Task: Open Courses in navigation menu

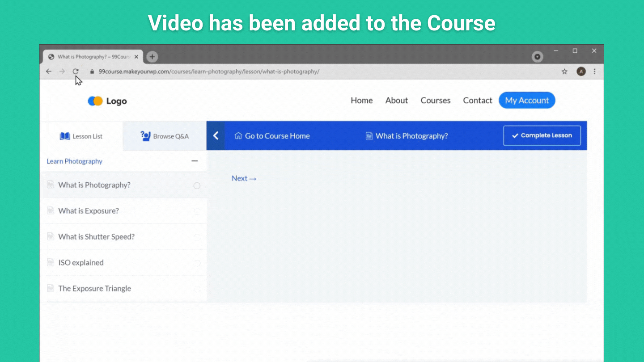Action: (x=435, y=101)
